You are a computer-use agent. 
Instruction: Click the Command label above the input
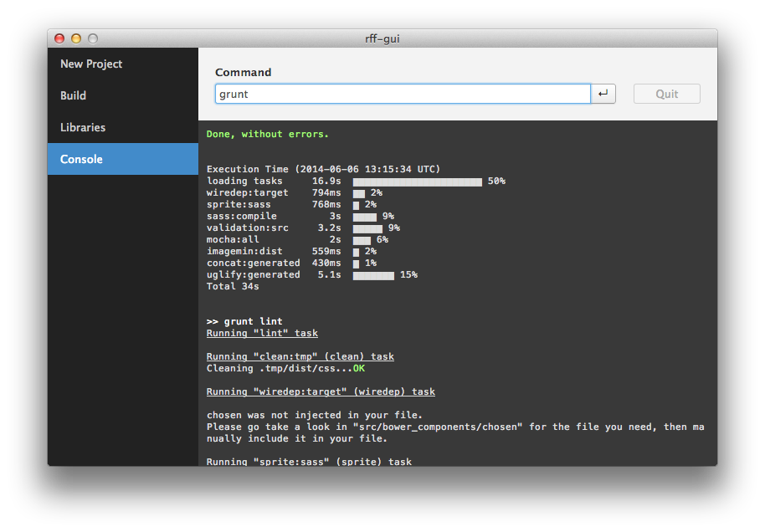(x=243, y=72)
